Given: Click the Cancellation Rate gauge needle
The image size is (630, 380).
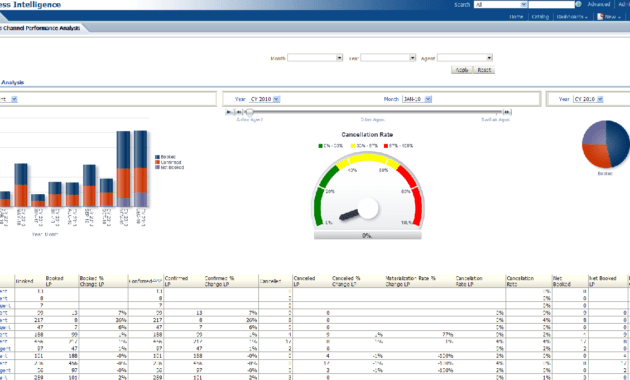Looking at the screenshot, I should click(350, 215).
